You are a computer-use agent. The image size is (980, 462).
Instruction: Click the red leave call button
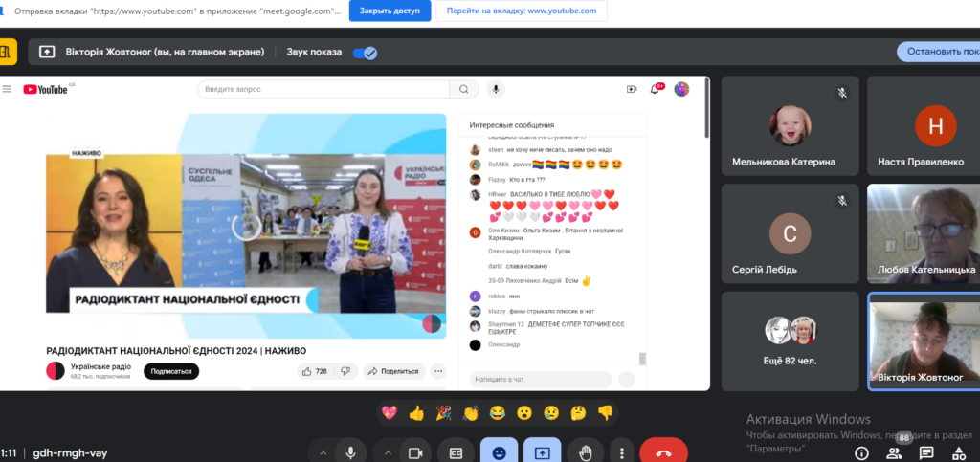(x=663, y=452)
